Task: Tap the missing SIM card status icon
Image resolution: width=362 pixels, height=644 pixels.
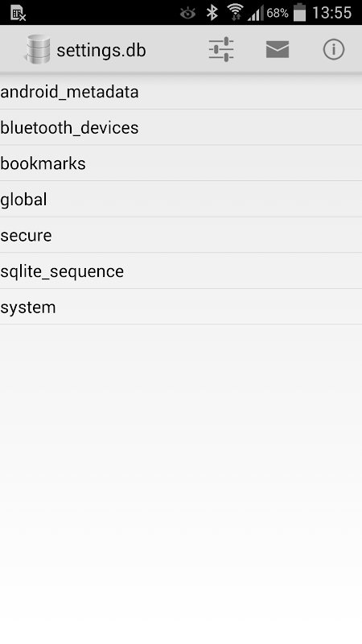Action: point(18,14)
